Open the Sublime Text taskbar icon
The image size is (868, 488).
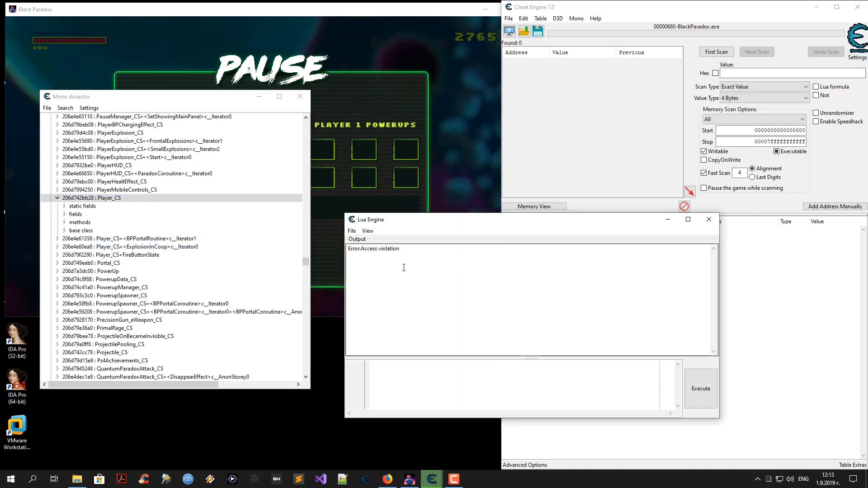[299, 479]
